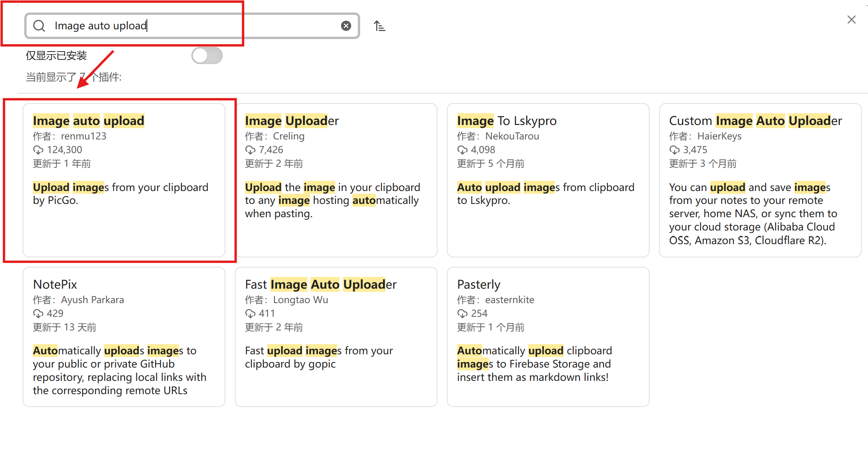
Task: Close the plugin browser dialog
Action: coord(851,20)
